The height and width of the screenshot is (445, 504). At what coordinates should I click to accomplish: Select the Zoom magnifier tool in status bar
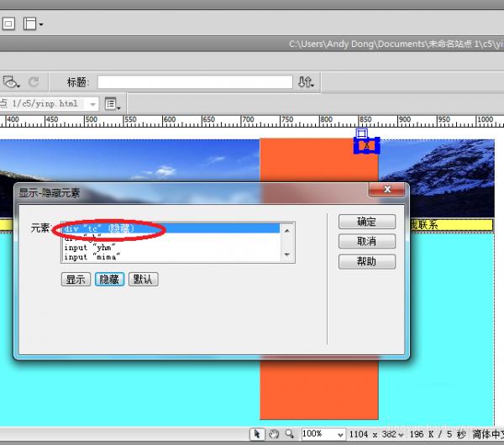tap(290, 434)
